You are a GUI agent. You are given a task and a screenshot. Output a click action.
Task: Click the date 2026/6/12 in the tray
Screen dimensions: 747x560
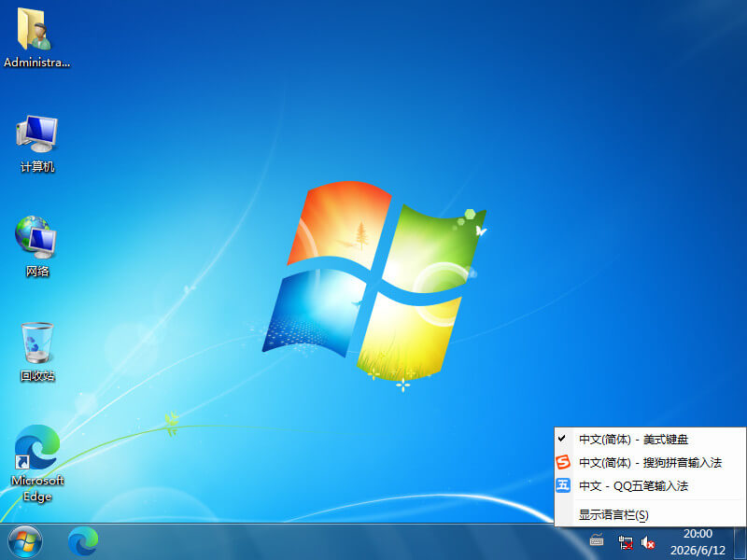click(x=698, y=551)
